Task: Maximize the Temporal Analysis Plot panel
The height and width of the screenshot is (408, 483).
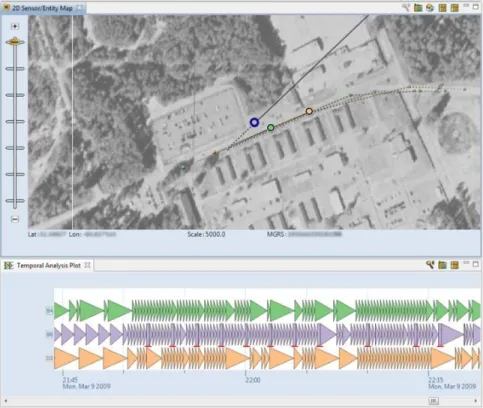Action: 476,264
